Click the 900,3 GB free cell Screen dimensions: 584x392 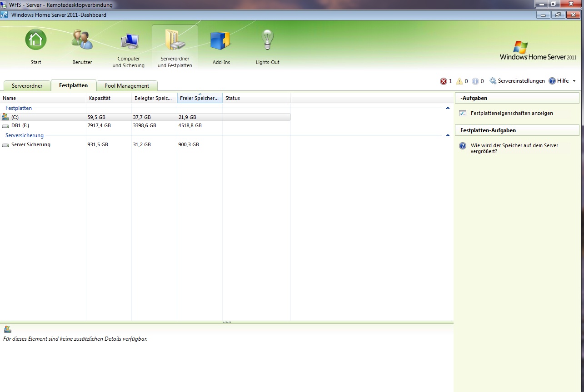point(189,144)
